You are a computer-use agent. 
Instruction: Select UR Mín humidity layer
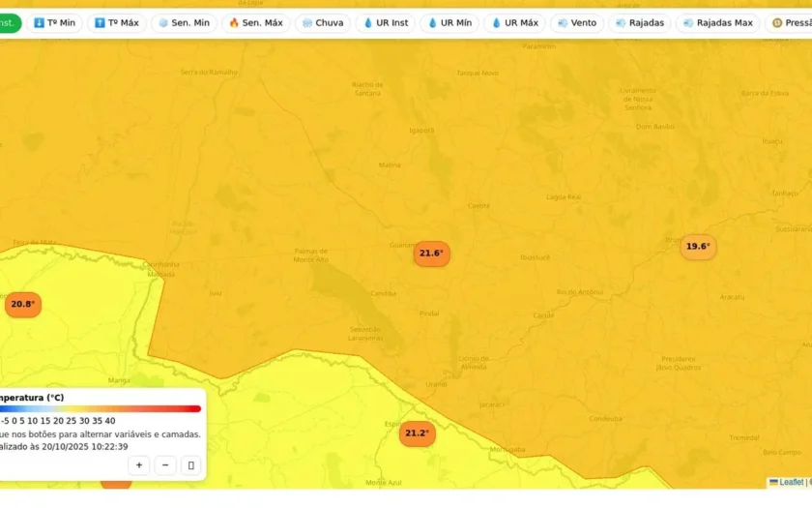tap(449, 23)
